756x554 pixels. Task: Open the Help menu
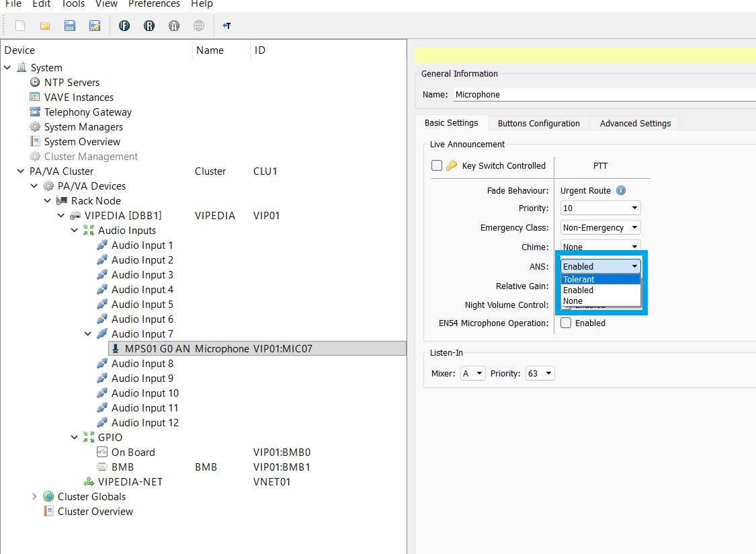[x=202, y=4]
